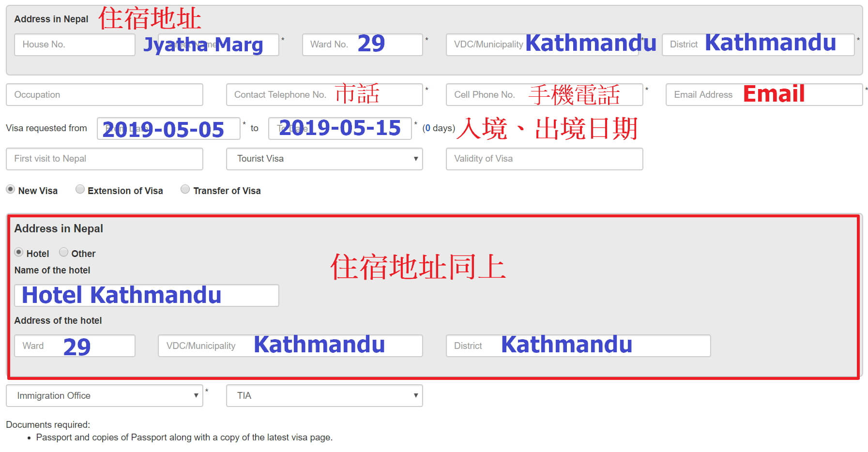The width and height of the screenshot is (868, 452).
Task: Select the visa To Date field showing 2019-05-15
Action: 340,128
